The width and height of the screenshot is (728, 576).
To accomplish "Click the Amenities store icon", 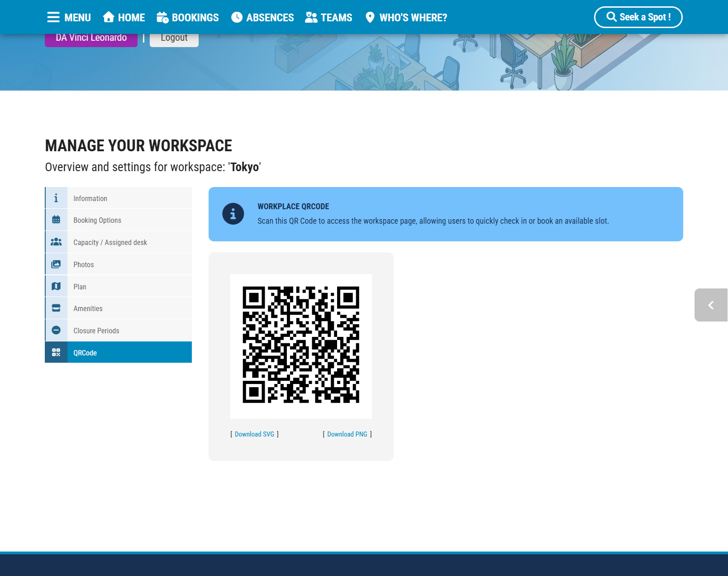I will click(x=56, y=308).
